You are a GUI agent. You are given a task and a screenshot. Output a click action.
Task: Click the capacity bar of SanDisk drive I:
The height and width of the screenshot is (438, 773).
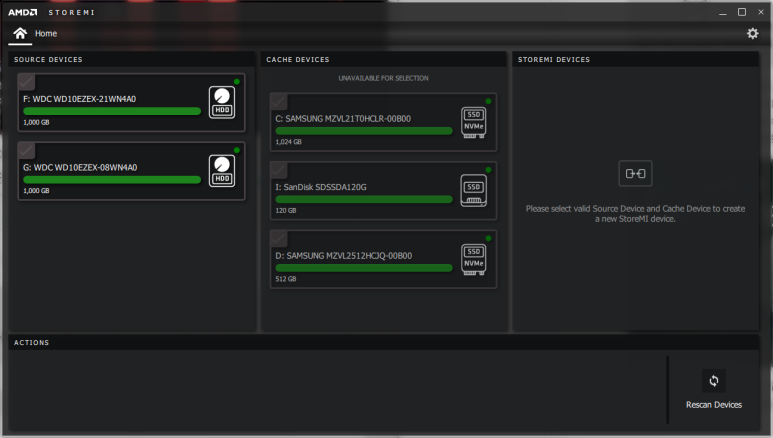click(x=364, y=199)
